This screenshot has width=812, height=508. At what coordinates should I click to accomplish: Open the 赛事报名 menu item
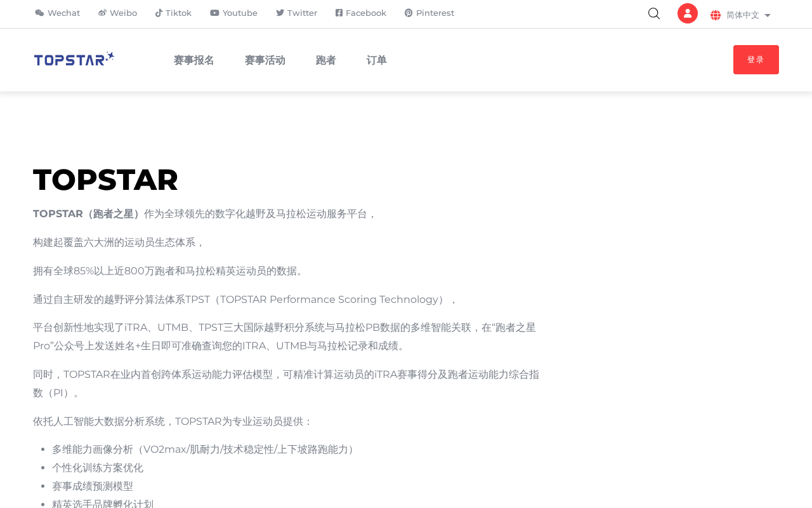(x=194, y=60)
